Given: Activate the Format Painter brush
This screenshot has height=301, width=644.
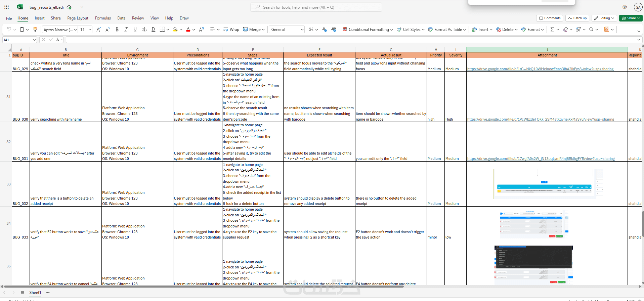Looking at the screenshot, I should 35,30.
